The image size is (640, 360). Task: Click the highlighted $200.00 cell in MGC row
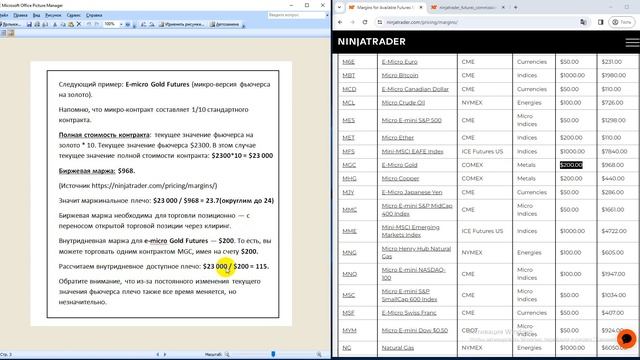point(571,165)
